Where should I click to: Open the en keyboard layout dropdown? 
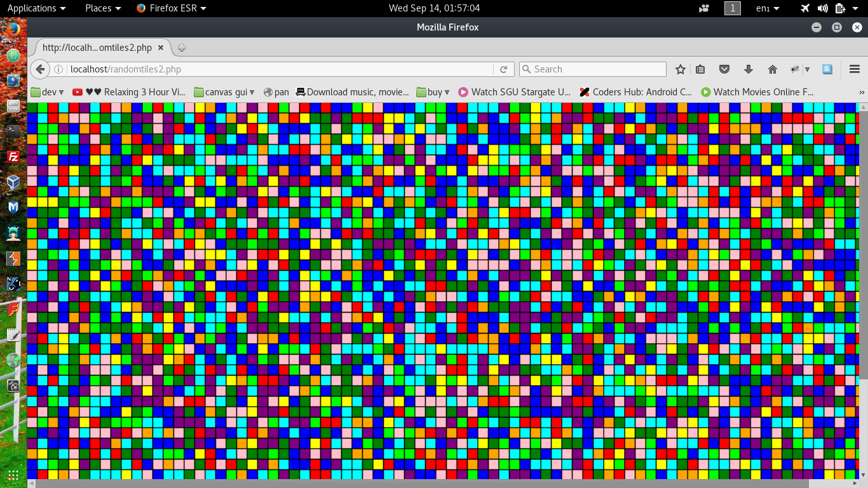click(x=767, y=8)
